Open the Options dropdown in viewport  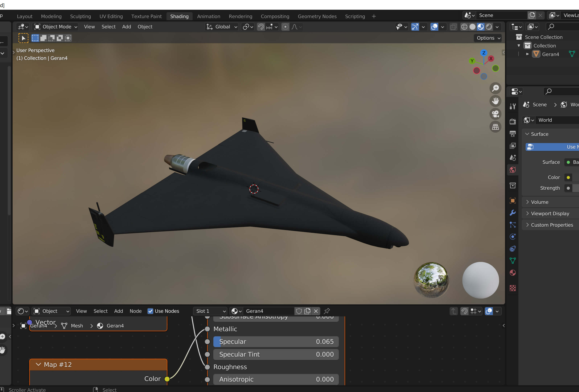pyautogui.click(x=488, y=38)
